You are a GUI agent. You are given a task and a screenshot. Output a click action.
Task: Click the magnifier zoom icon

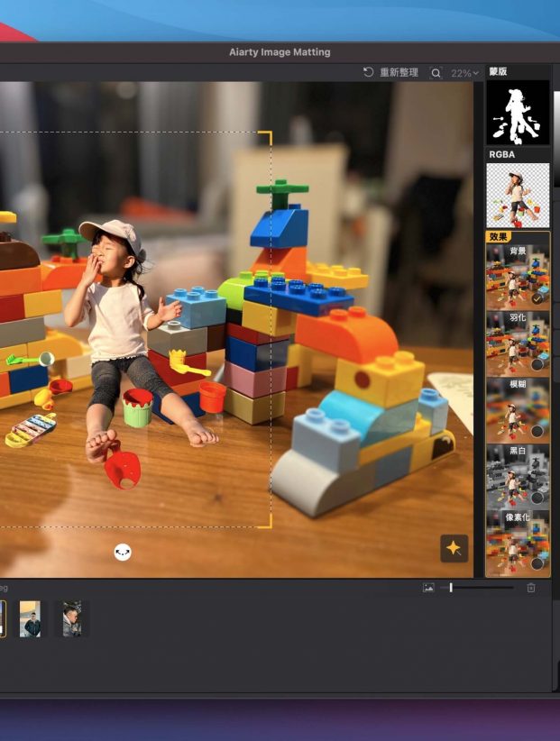click(x=436, y=73)
